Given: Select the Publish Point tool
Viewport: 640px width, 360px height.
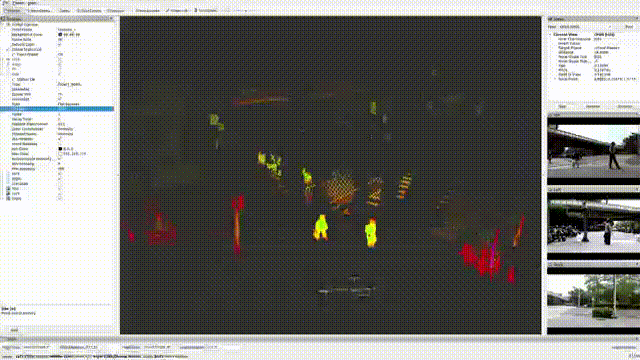Looking at the screenshot, I should [206, 11].
